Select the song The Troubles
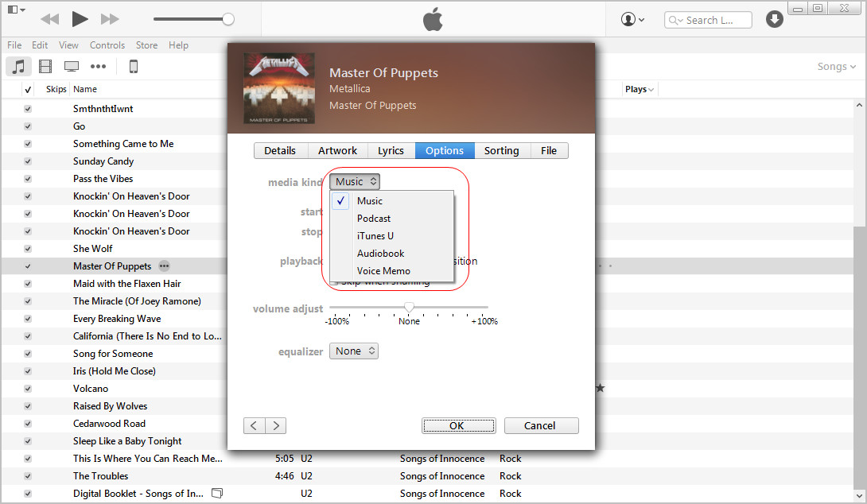 (101, 476)
